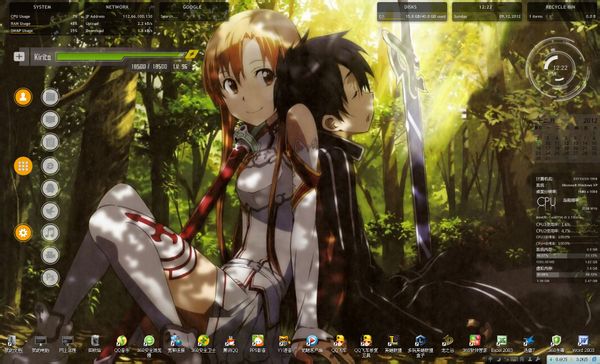Open the orange apps grid launcher icon
This screenshot has height=364, width=600.
point(23,166)
